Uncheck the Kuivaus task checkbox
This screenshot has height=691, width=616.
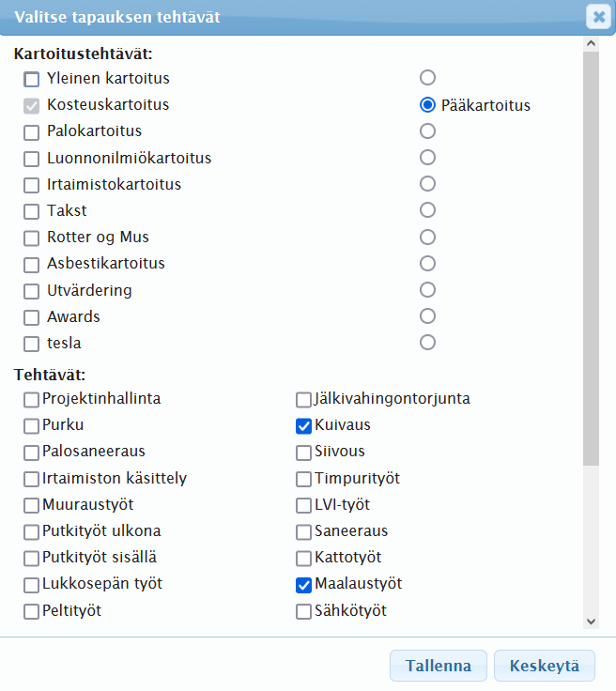[x=303, y=426]
